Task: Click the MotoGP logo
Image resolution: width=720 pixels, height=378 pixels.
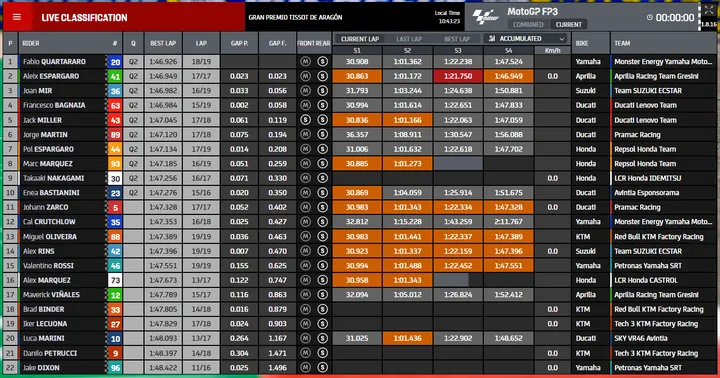Action: pyautogui.click(x=485, y=17)
